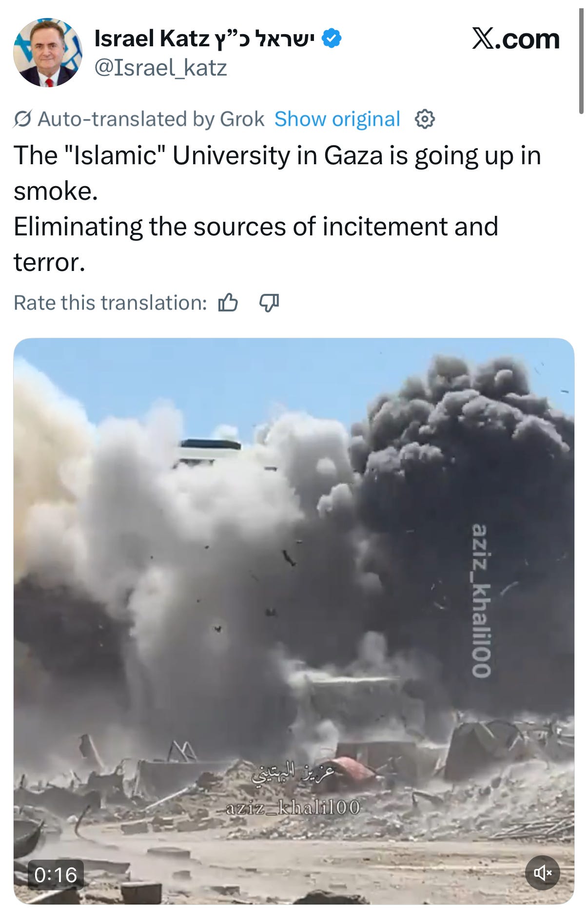Screen dimensions: 588x924
Task: Click the translated tweet text
Action: (x=277, y=209)
